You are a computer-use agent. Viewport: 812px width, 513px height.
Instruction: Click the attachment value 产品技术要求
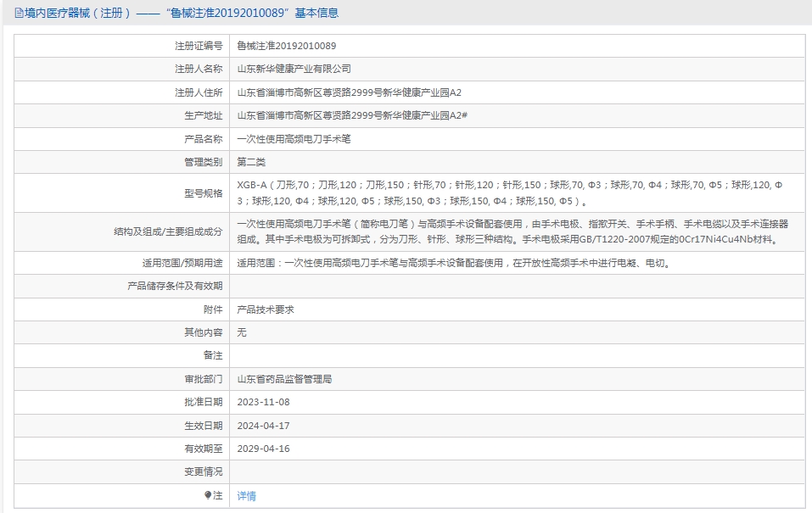point(266,309)
